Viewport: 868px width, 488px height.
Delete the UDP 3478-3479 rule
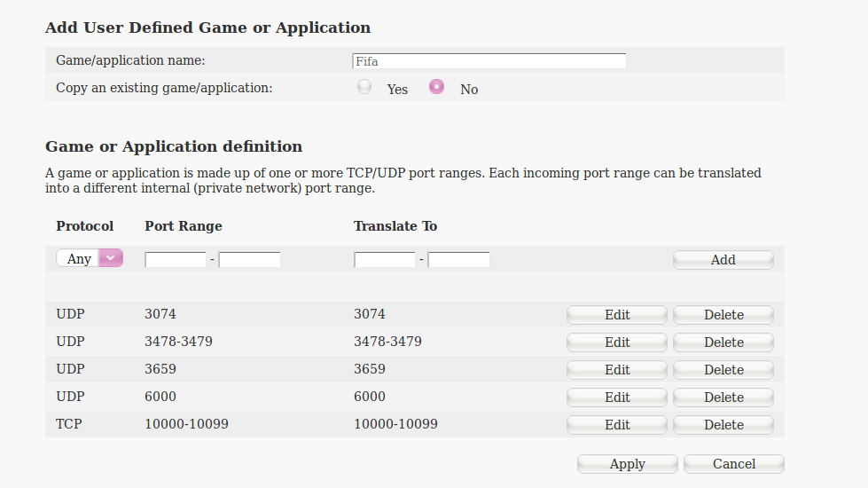click(x=723, y=342)
